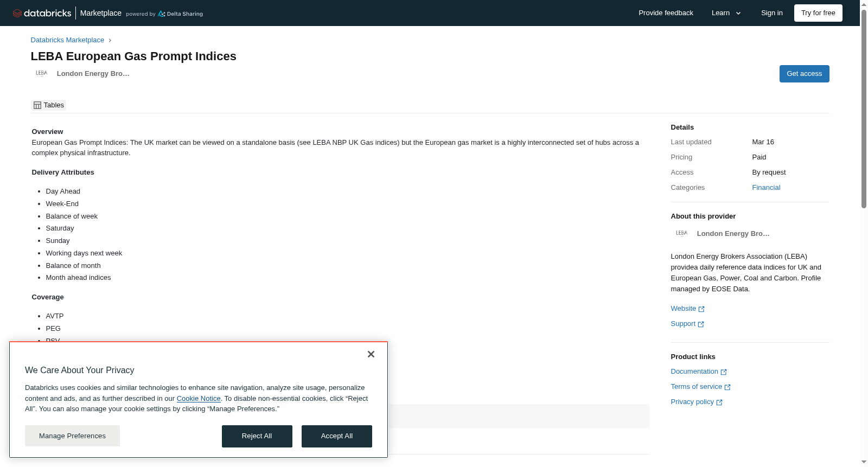Click the Databricks logo in header
The image size is (868, 467).
coord(42,13)
